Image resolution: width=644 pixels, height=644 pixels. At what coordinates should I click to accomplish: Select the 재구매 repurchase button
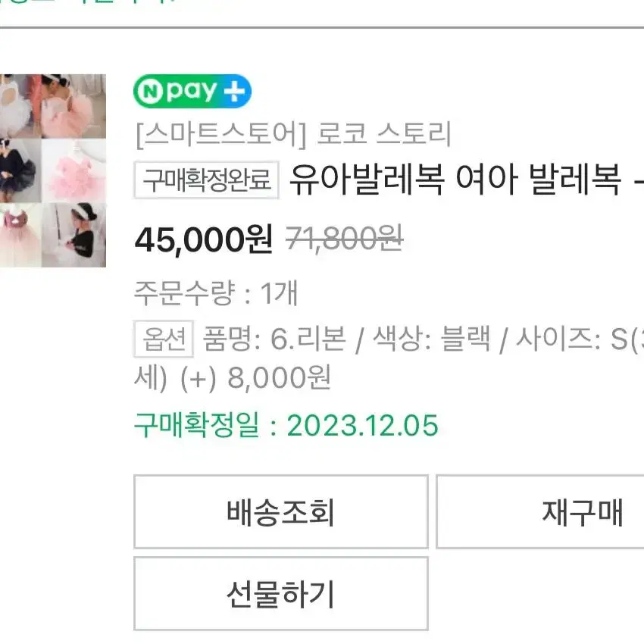tap(540, 511)
